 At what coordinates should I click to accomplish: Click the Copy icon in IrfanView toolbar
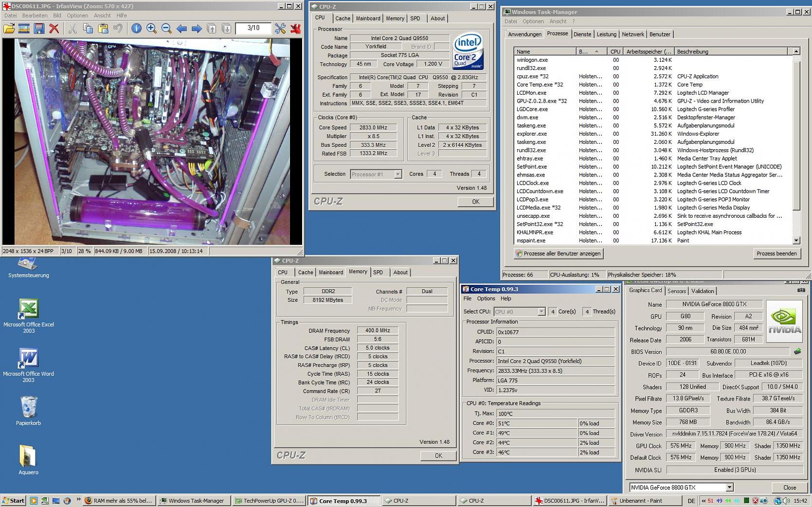pos(88,29)
